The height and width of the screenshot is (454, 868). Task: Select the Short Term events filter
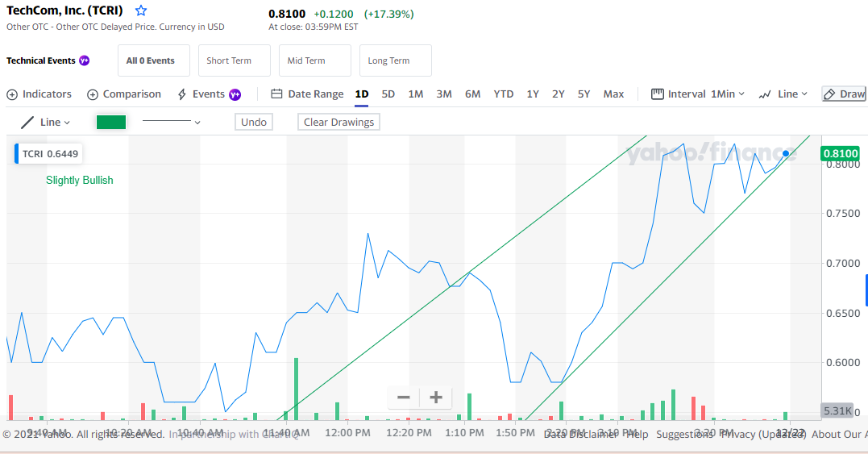click(x=235, y=60)
